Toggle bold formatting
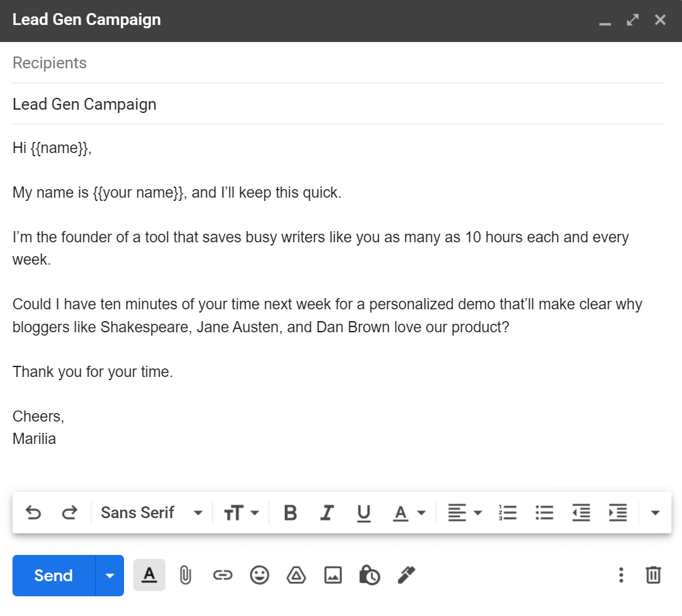 pyautogui.click(x=290, y=513)
